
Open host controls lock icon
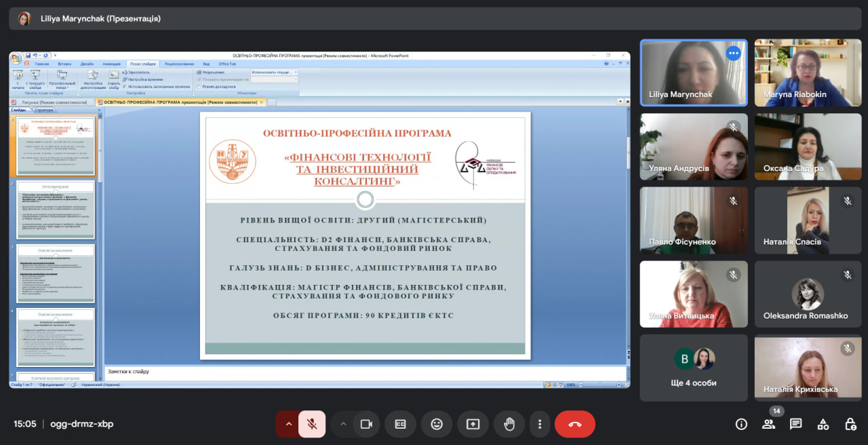850,424
